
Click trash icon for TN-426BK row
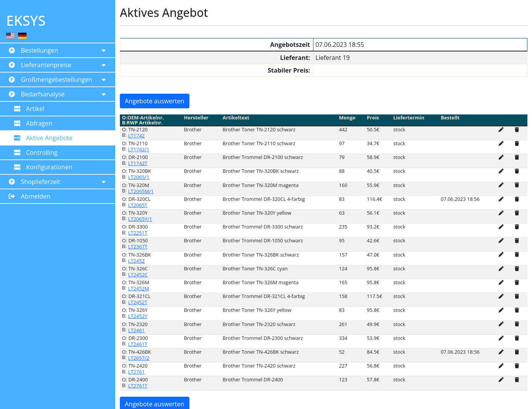coord(517,352)
